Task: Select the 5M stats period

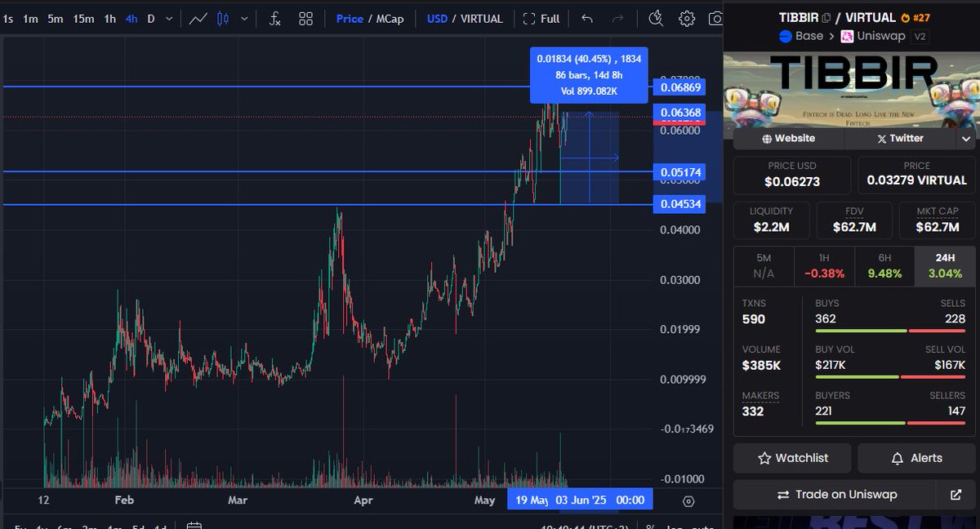Action: pos(764,266)
